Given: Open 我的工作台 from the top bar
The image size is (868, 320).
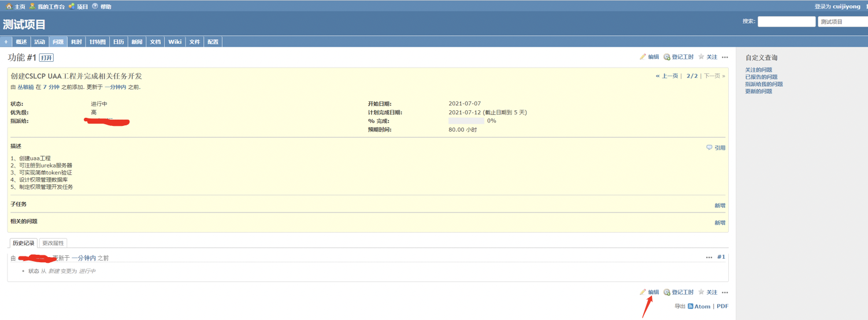Looking at the screenshot, I should [47, 6].
